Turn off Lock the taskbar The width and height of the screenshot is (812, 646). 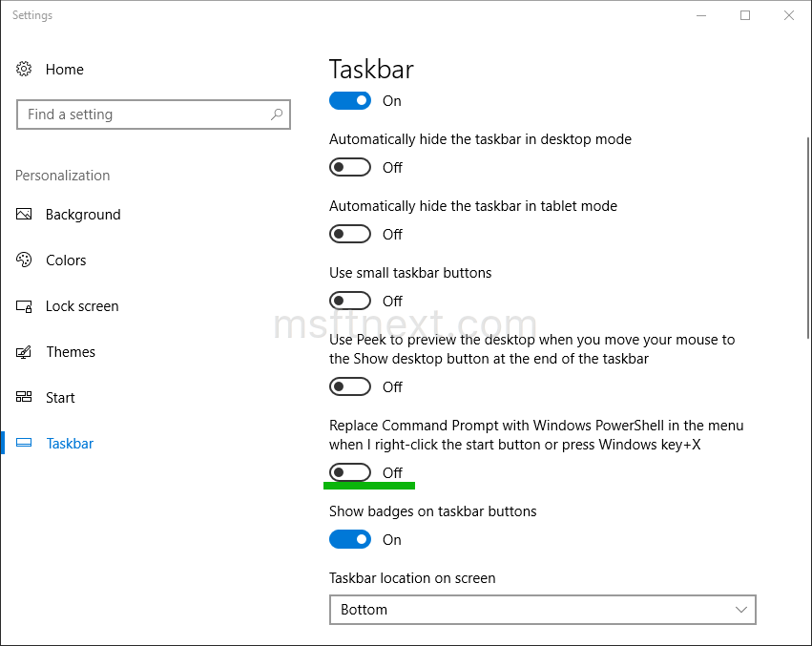pyautogui.click(x=350, y=100)
